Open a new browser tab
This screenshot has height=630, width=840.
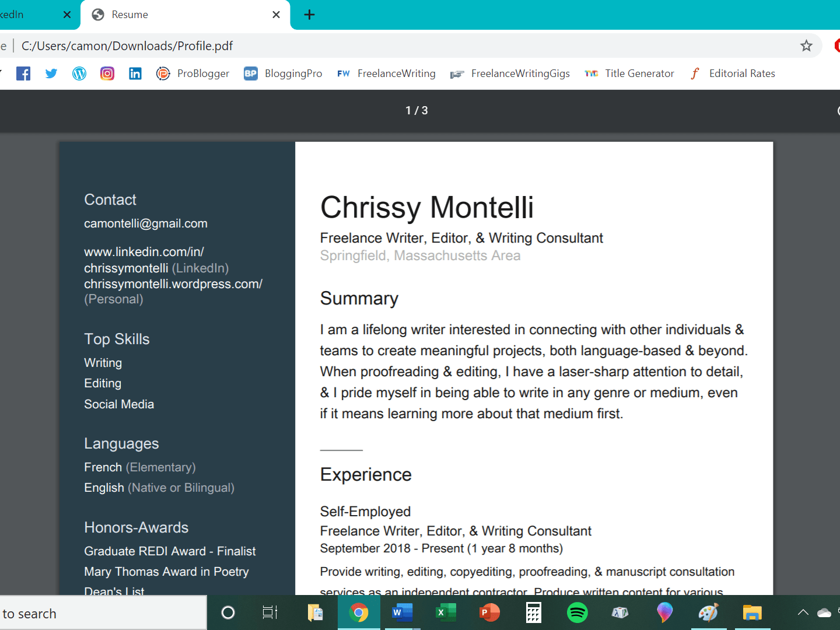pos(310,15)
